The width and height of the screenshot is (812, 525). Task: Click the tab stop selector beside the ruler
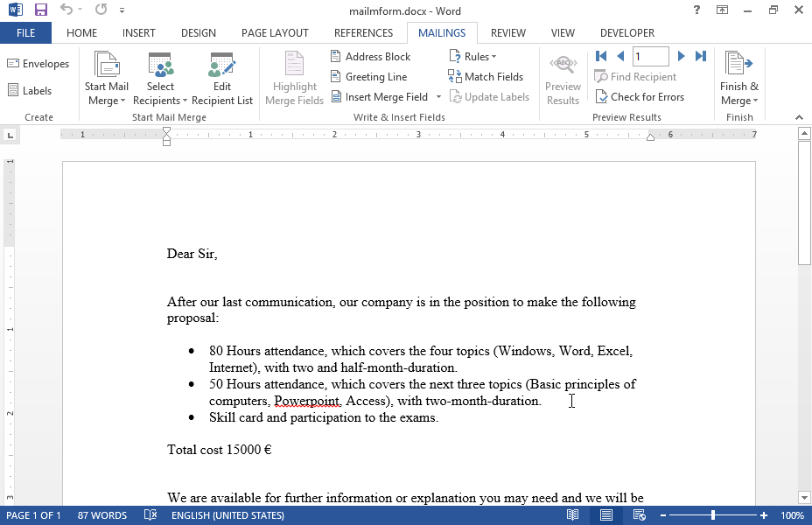tap(10, 136)
